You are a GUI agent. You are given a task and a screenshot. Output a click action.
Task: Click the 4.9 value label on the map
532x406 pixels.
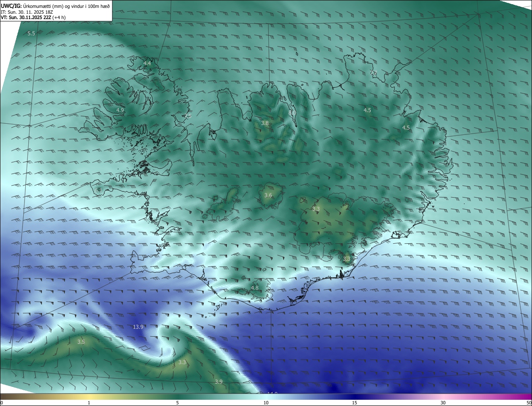click(x=120, y=110)
